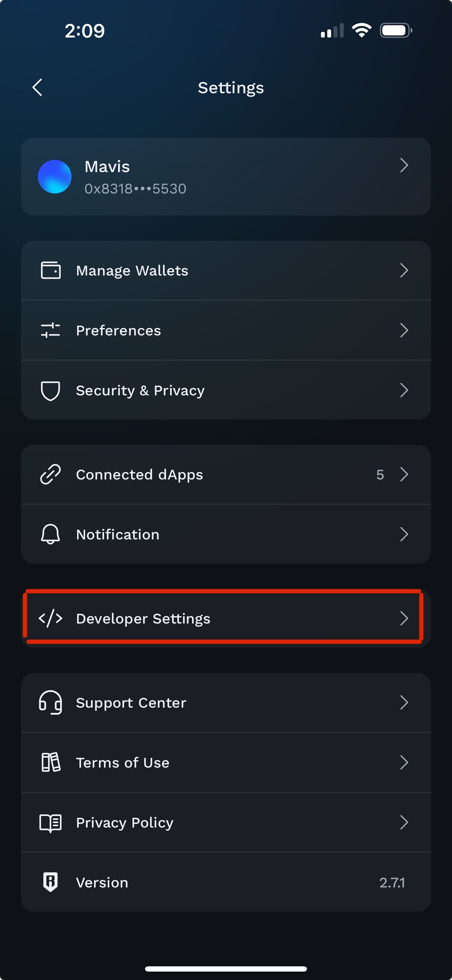Open the Preferences menu item
The image size is (452, 980).
[226, 330]
